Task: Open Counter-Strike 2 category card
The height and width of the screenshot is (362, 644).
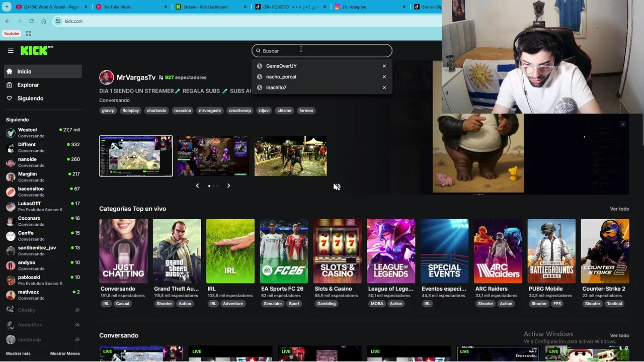Action: [605, 251]
